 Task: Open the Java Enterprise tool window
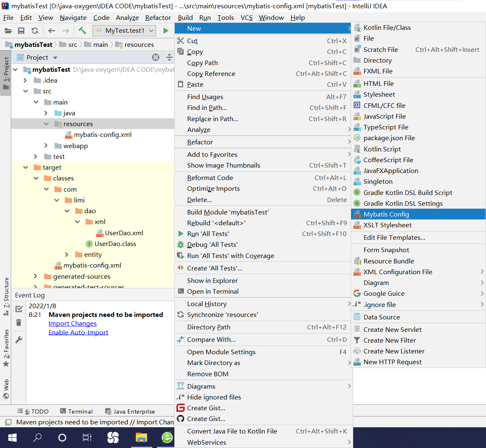(x=130, y=411)
